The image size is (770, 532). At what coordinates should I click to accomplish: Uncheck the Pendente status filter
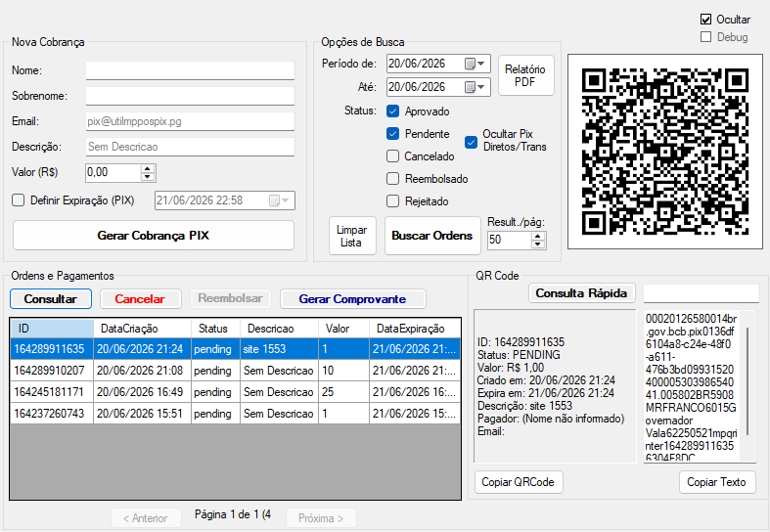393,134
